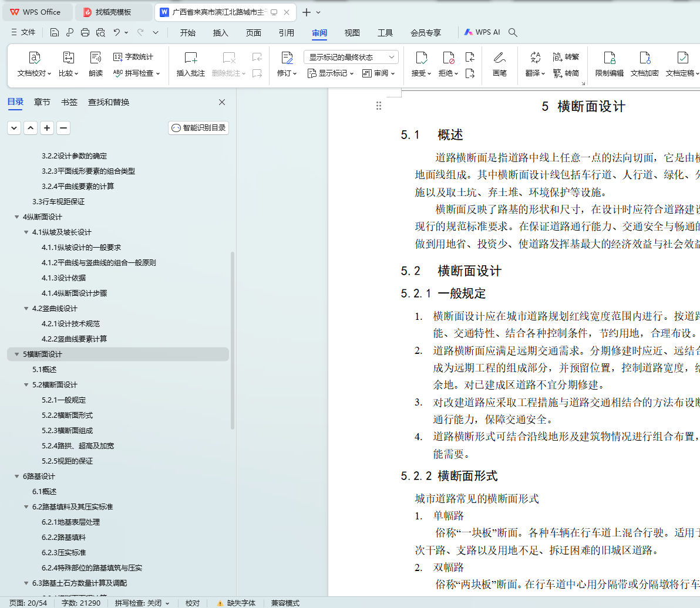Click the Redo arrow icon
This screenshot has height=608, width=700.
(140, 32)
